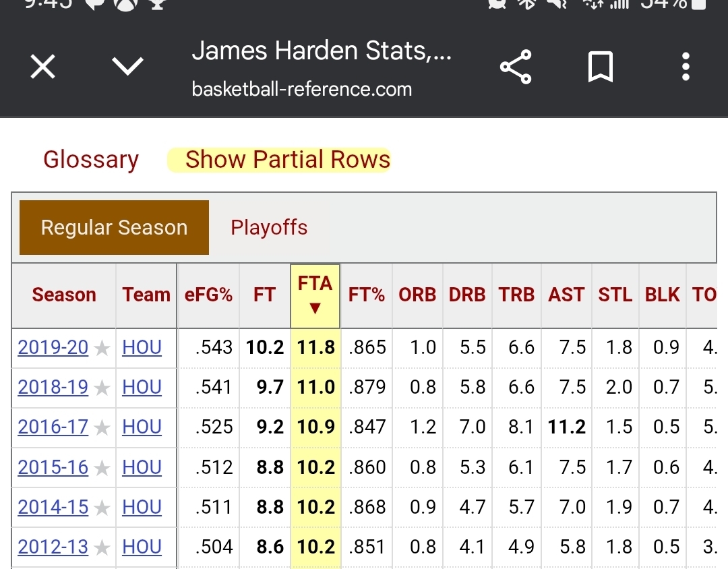This screenshot has height=569, width=728.
Task: Sort by the eFG% column header
Action: tap(208, 295)
